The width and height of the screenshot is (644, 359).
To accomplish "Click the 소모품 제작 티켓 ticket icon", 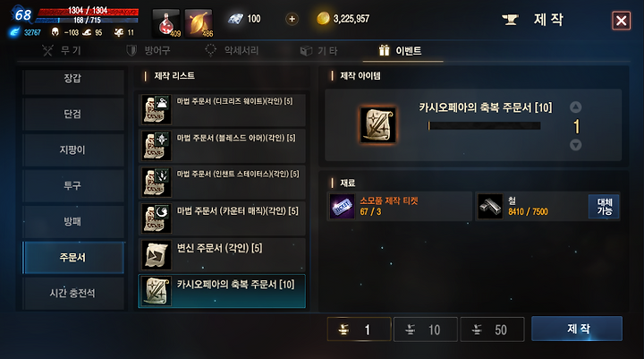I will 342,206.
